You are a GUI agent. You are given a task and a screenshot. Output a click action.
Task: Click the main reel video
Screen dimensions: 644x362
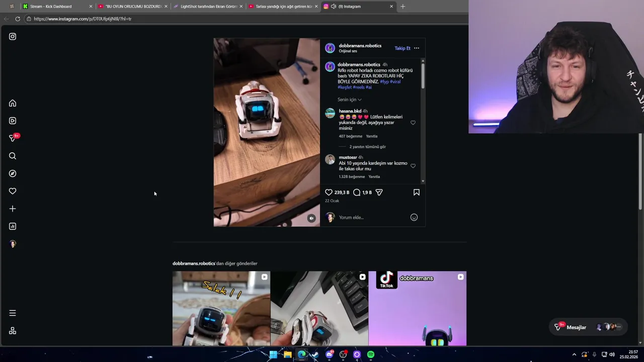[267, 132]
